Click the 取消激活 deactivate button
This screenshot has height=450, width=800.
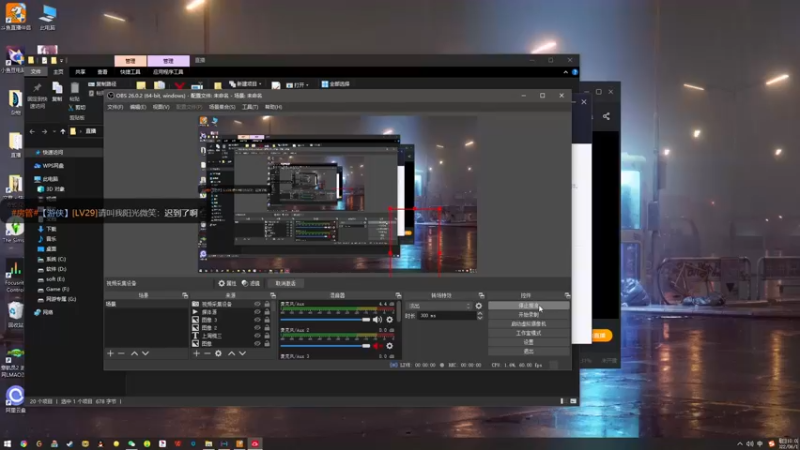coord(285,283)
